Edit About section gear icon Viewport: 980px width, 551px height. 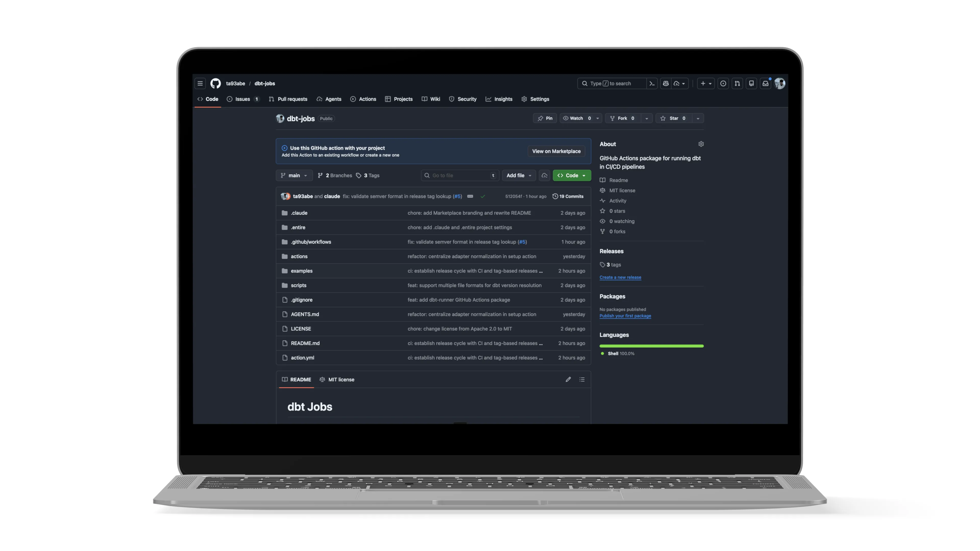point(701,144)
